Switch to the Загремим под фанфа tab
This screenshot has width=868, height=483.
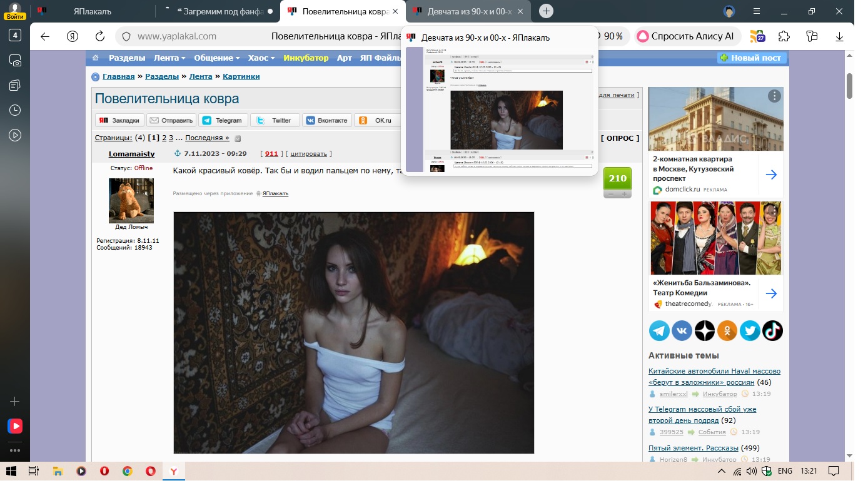pyautogui.click(x=218, y=11)
